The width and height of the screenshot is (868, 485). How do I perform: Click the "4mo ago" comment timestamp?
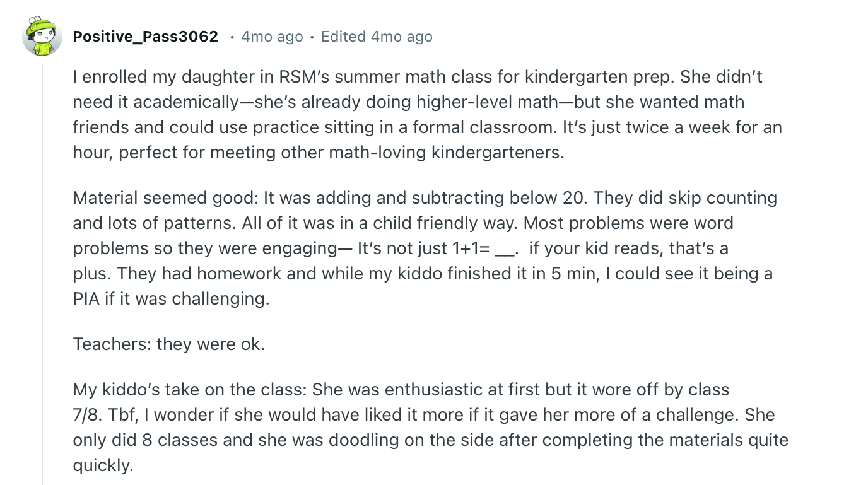(x=272, y=37)
